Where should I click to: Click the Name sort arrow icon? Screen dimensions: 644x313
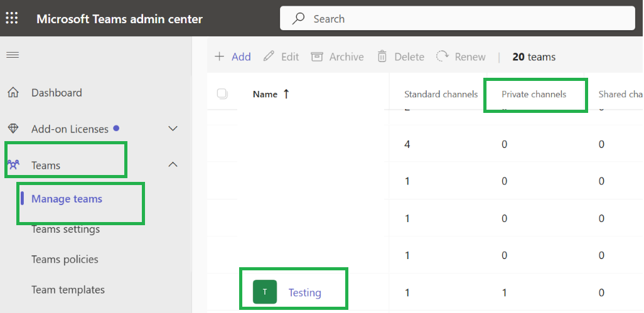tap(286, 94)
